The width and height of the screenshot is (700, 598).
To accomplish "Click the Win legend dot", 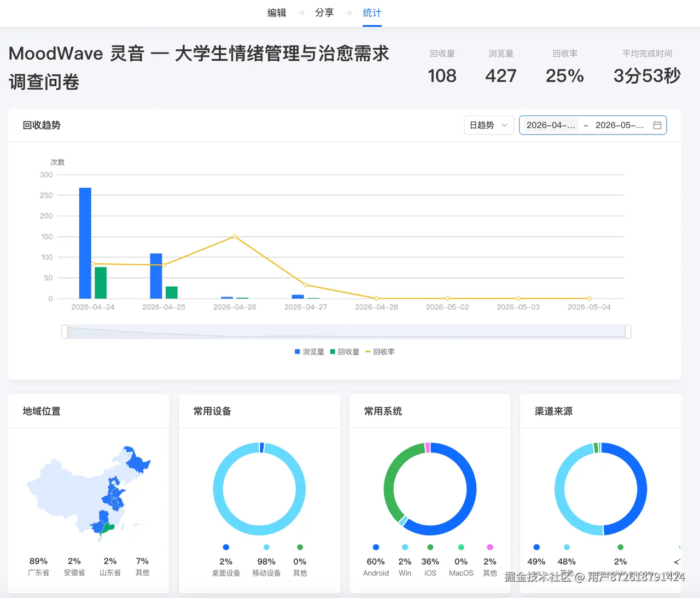I will pos(405,547).
